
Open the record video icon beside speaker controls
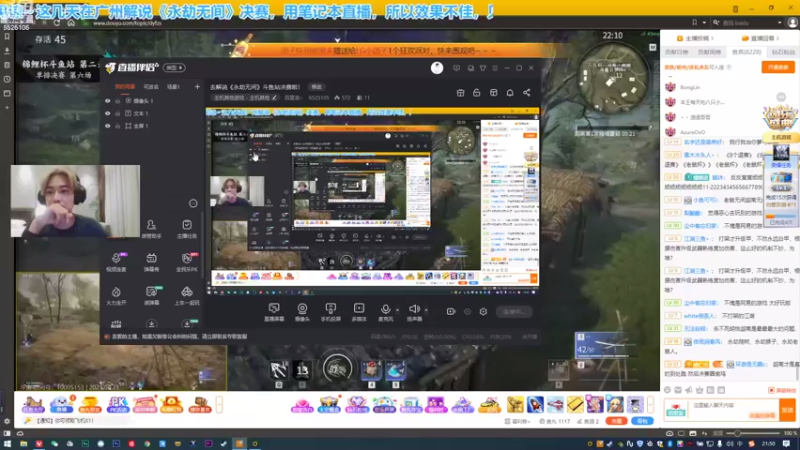point(451,311)
